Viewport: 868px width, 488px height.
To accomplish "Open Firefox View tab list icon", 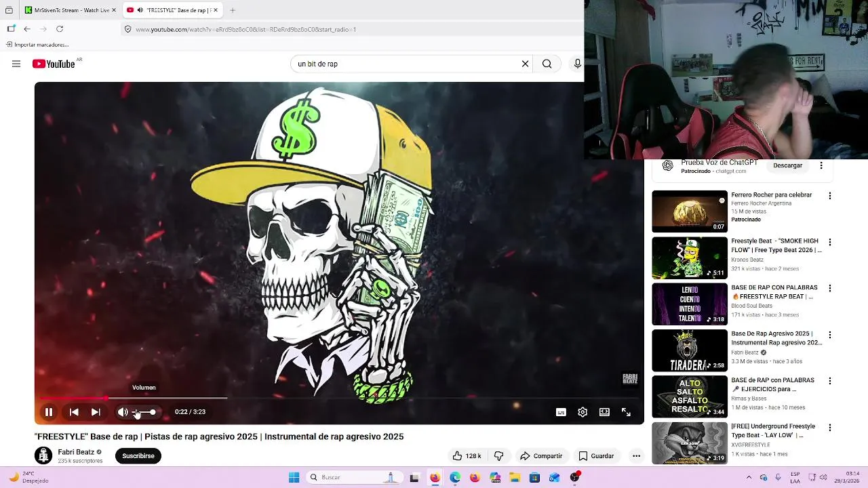I will [9, 10].
